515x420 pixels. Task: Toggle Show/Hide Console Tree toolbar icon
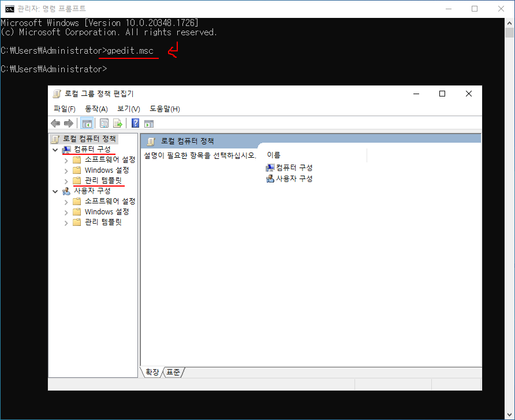point(87,124)
